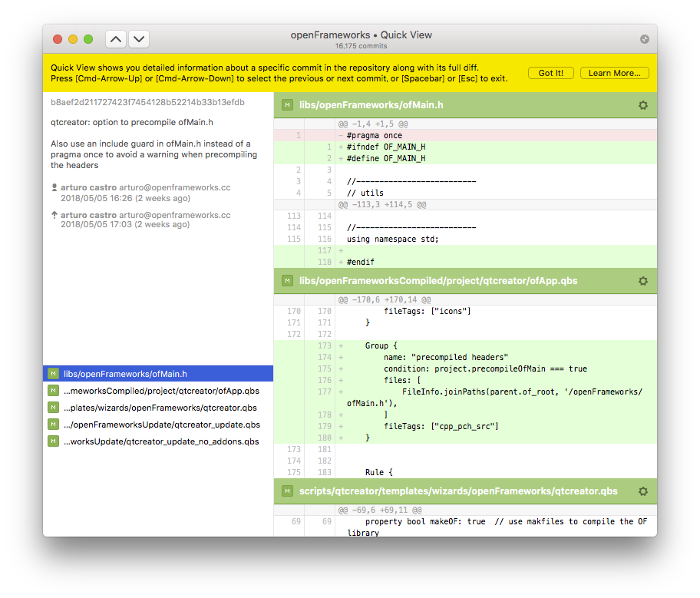Screen dimensions: 700x598
Task: Dismiss the banner with Got It!
Action: 550,73
